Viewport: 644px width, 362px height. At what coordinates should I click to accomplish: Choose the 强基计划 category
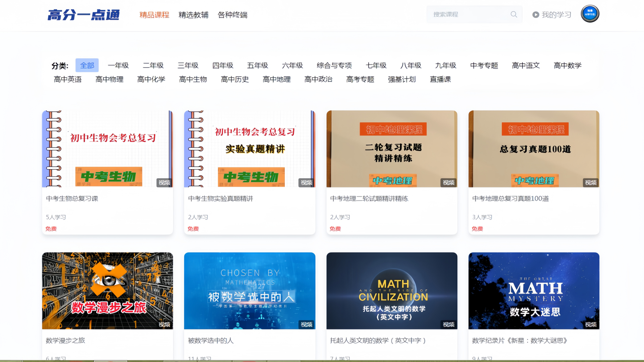pos(402,79)
